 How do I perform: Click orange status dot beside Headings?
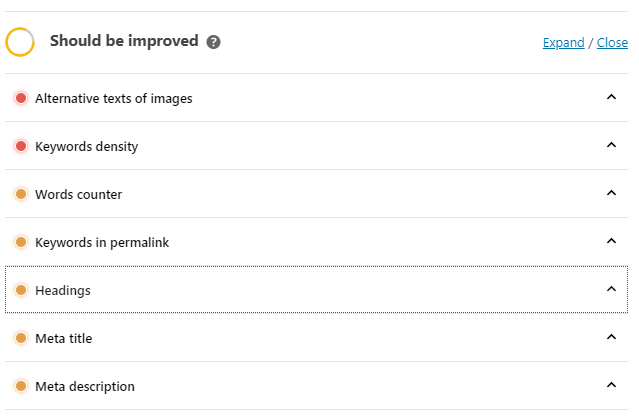(x=21, y=290)
